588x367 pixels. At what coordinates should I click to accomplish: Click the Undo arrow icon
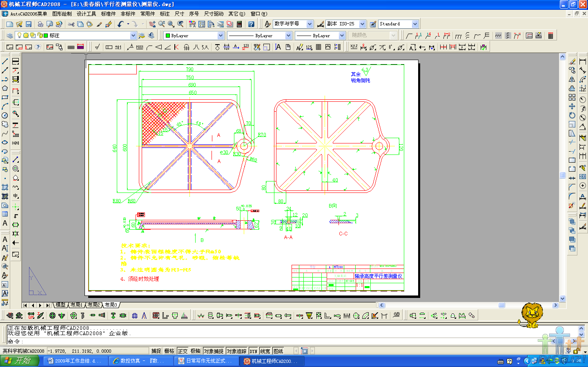(x=120, y=24)
